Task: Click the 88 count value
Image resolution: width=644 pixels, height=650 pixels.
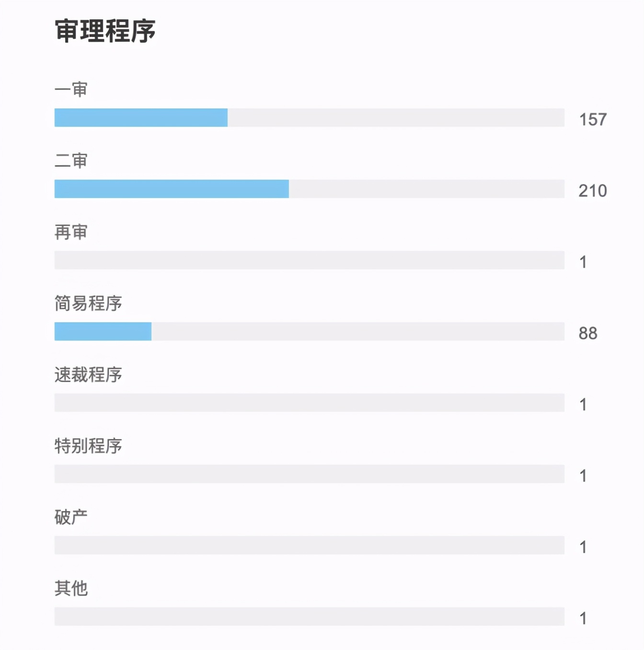Action: tap(588, 333)
